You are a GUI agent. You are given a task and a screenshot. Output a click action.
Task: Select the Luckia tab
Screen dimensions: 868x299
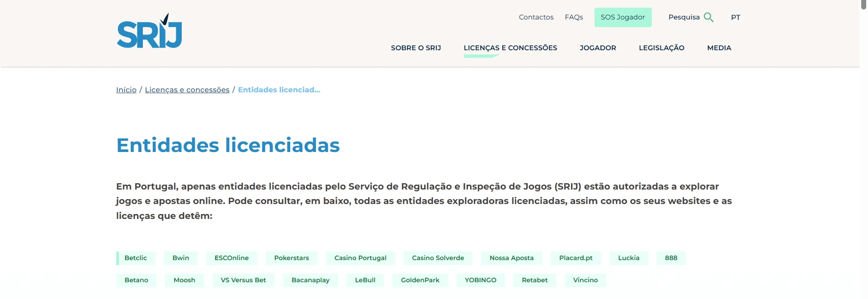click(x=628, y=258)
